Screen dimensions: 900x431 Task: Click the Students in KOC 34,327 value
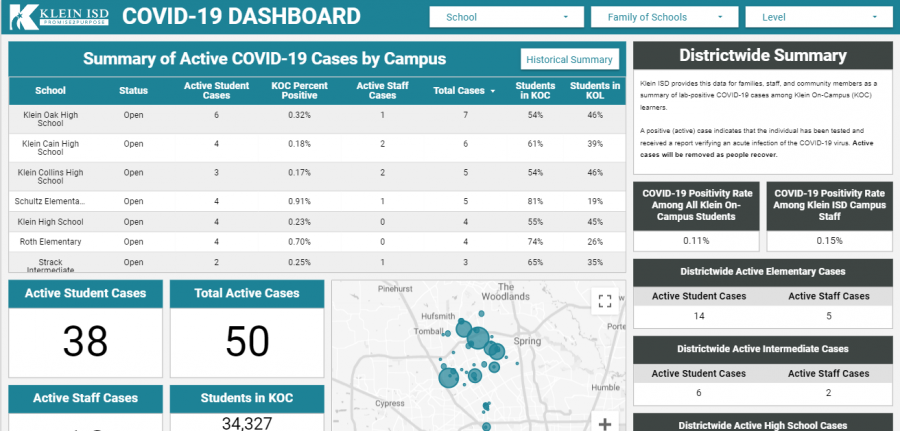(x=247, y=423)
